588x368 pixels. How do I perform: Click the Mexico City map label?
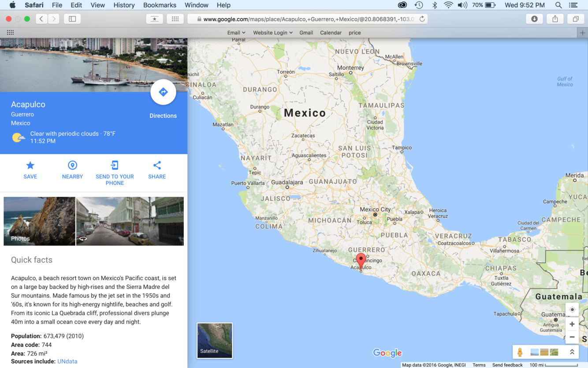tap(375, 210)
